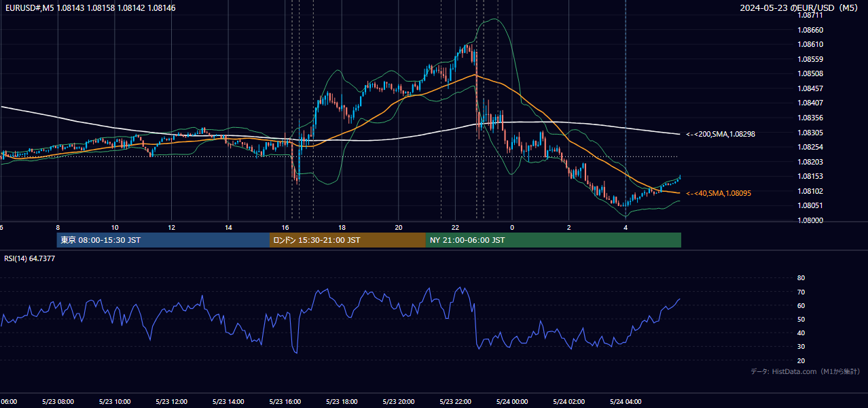This screenshot has width=868, height=408.
Task: Select the Tokyo 東京 08:00-15:30 JST session bar
Action: pos(163,240)
